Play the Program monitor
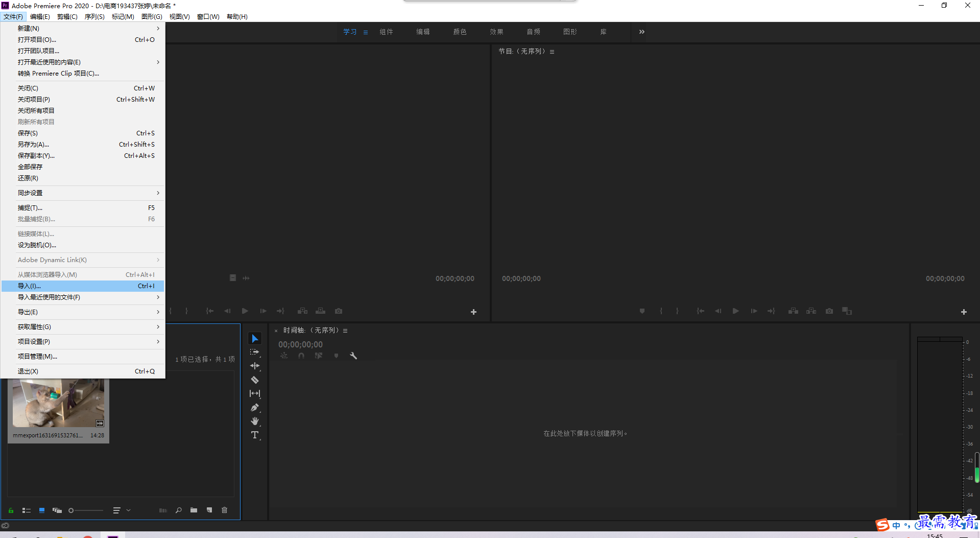The image size is (980, 538). point(735,311)
